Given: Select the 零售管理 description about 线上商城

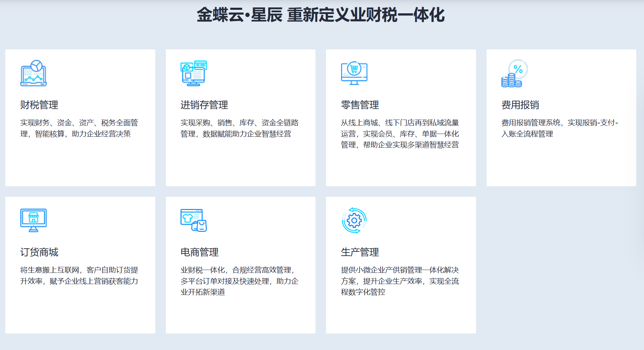Looking at the screenshot, I should tap(400, 134).
